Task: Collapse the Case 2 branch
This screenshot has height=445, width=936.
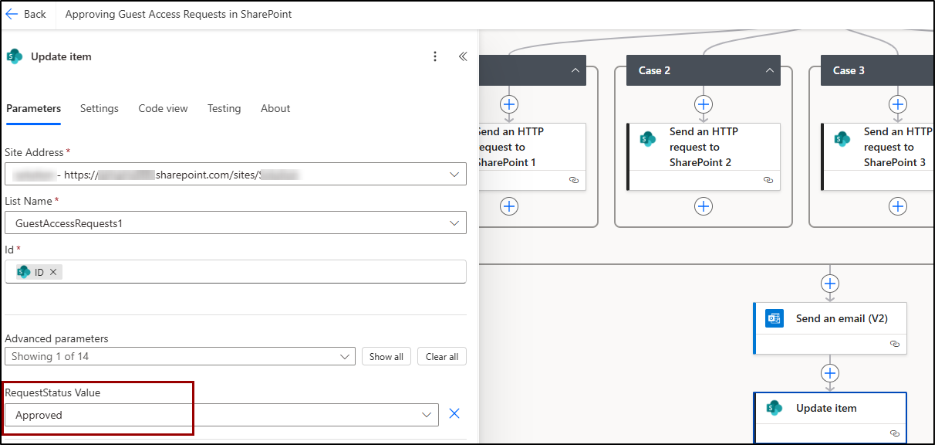Action: pos(770,70)
